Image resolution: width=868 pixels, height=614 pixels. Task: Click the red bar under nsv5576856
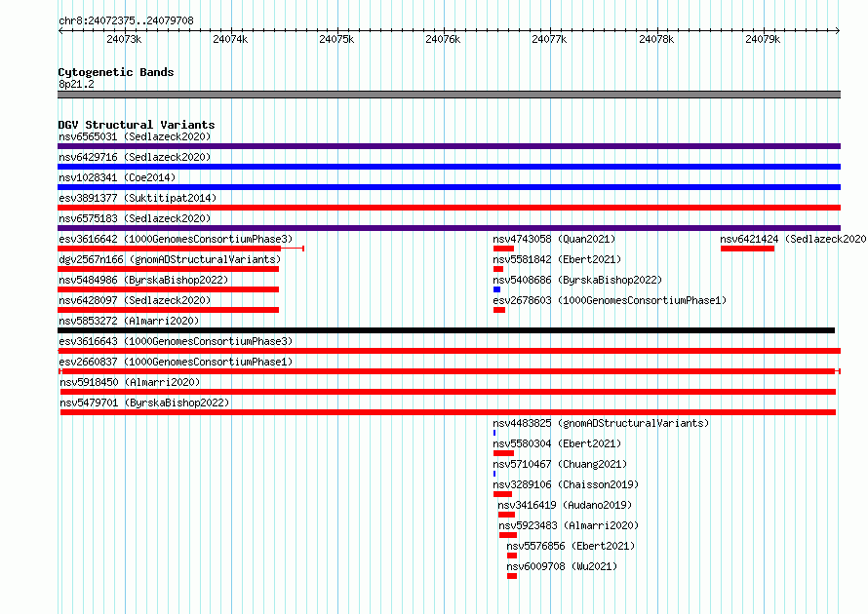(x=512, y=556)
